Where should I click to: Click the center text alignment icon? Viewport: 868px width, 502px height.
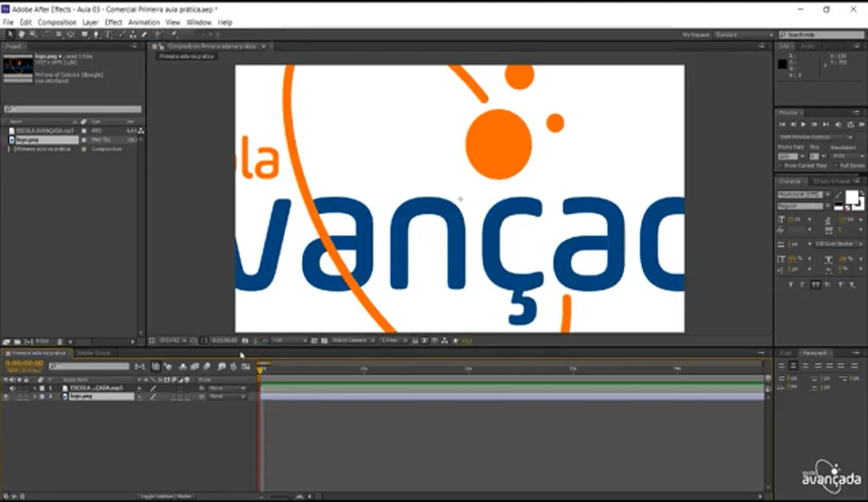794,366
